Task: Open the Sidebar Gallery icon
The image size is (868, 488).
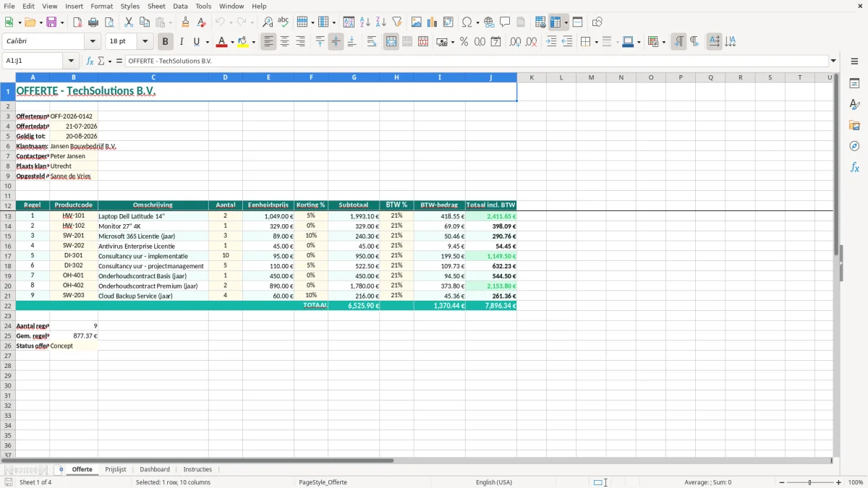Action: (x=854, y=126)
